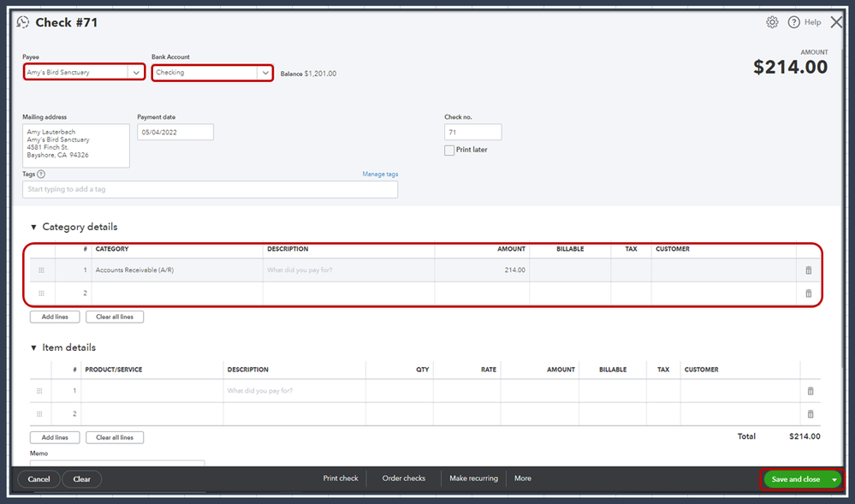
Task: Delete category line 1 with trash icon
Action: (809, 270)
